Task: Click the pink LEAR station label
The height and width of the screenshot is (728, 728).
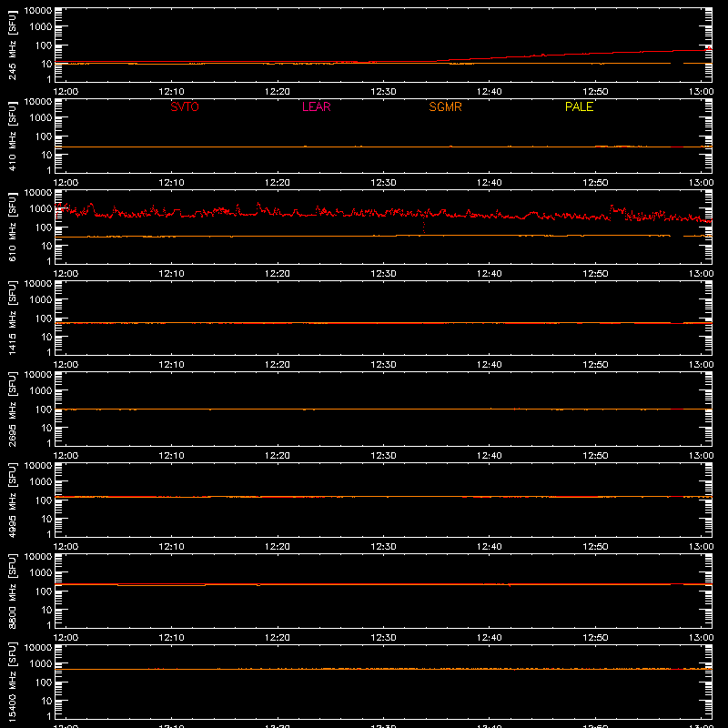Action: coord(316,106)
